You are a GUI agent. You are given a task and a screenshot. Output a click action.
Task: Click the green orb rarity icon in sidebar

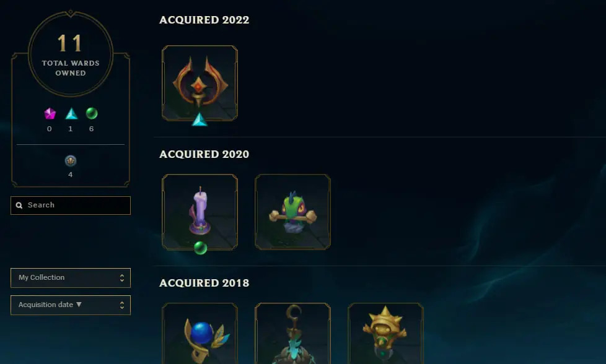[x=92, y=113]
